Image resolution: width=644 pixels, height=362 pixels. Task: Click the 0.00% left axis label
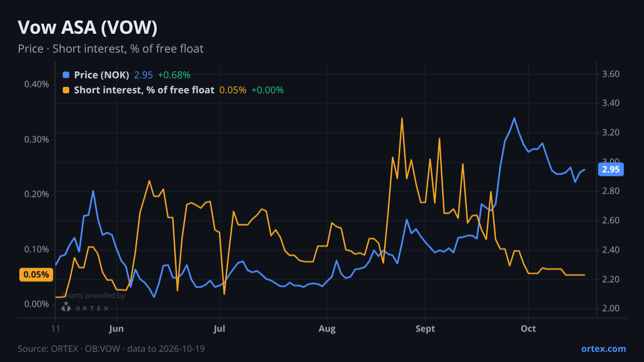[37, 304]
